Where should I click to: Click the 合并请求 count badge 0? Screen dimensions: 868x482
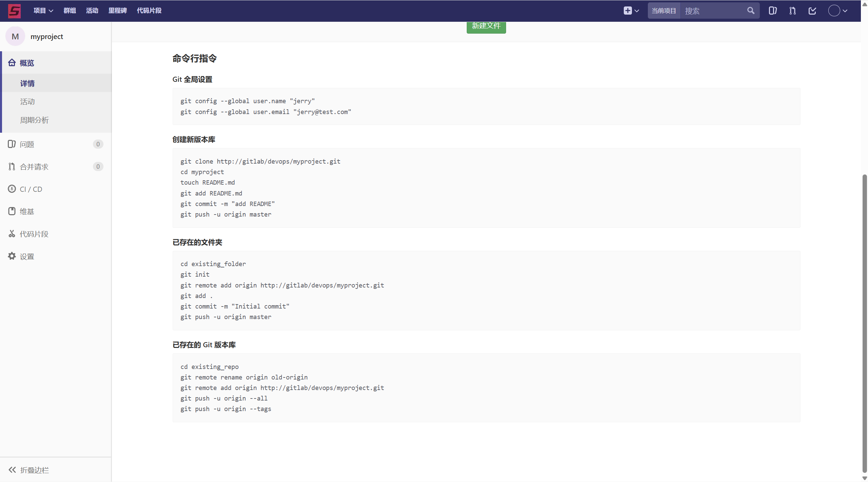pos(98,167)
